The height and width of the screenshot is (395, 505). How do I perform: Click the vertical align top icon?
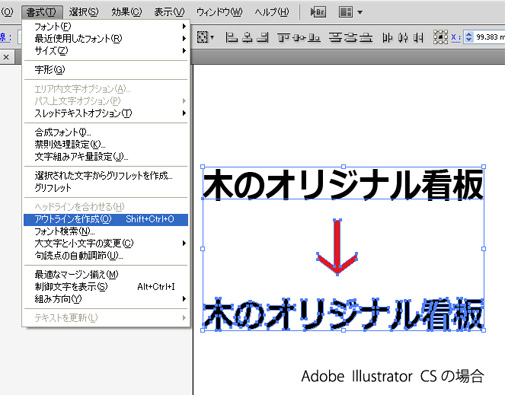pyautogui.click(x=283, y=37)
